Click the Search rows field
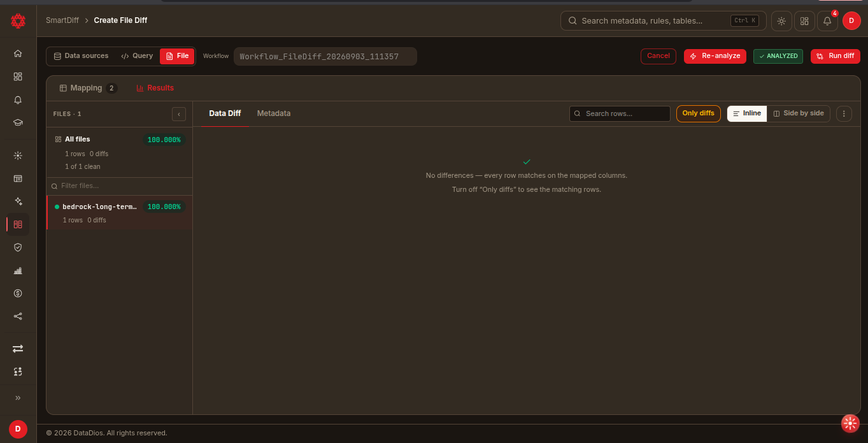 [620, 113]
